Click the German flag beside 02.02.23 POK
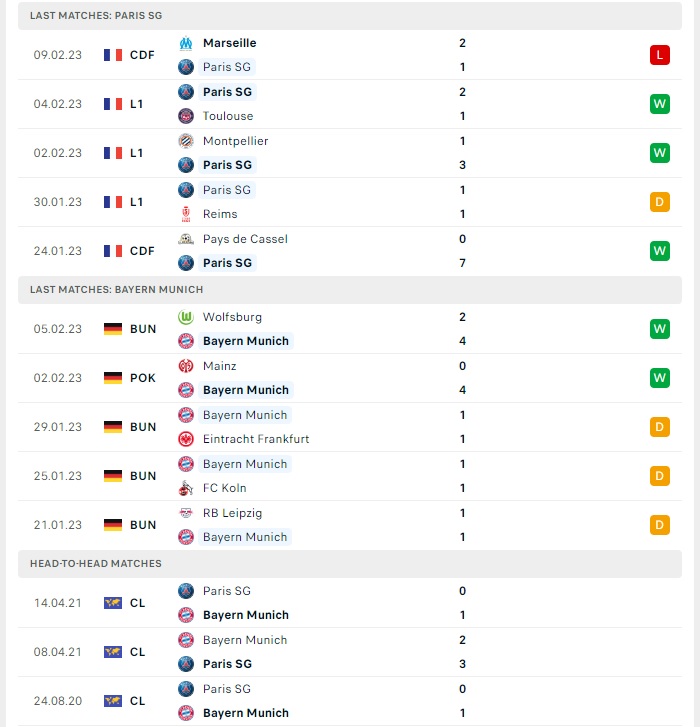 113,378
